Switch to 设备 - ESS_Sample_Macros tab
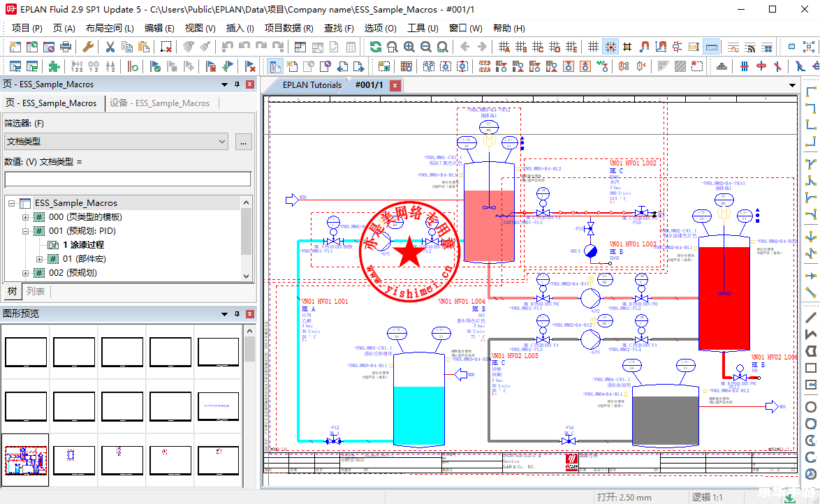The width and height of the screenshot is (820, 504). (x=159, y=103)
